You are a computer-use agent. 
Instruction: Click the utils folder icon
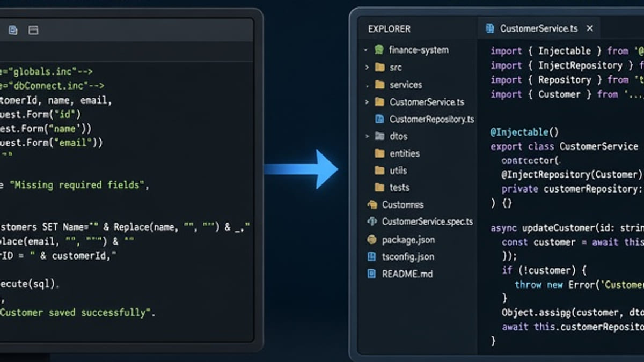[x=380, y=171]
